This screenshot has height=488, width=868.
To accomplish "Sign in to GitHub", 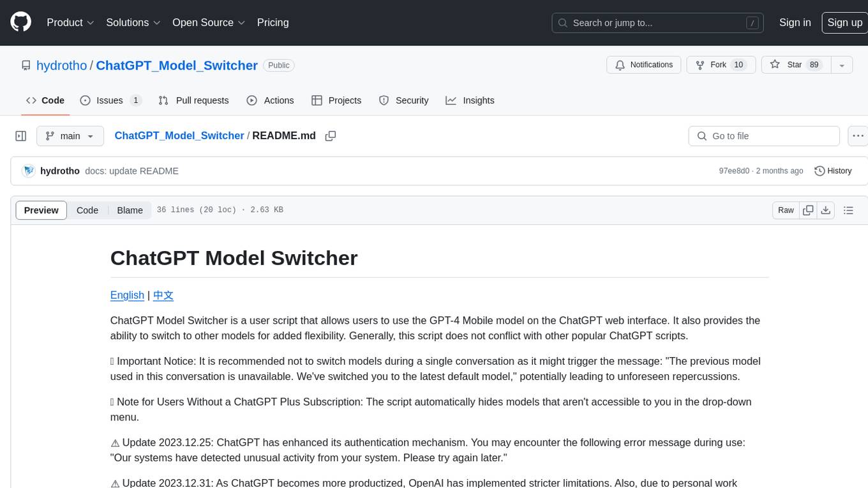I will click(795, 22).
